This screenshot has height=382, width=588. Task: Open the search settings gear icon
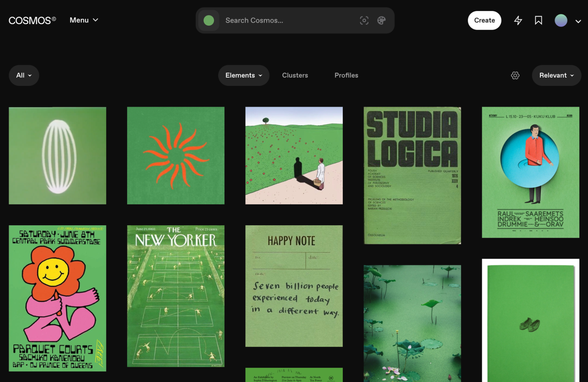coord(515,75)
